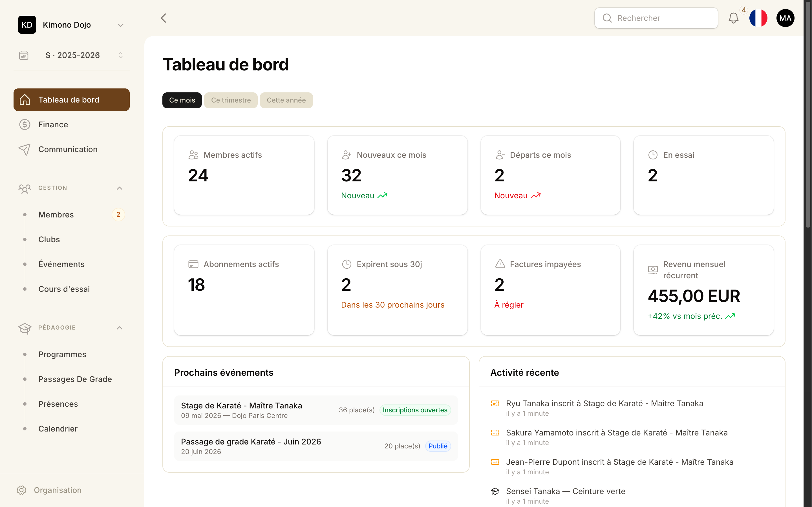Click the home icon on Tableau de bord

[25, 99]
